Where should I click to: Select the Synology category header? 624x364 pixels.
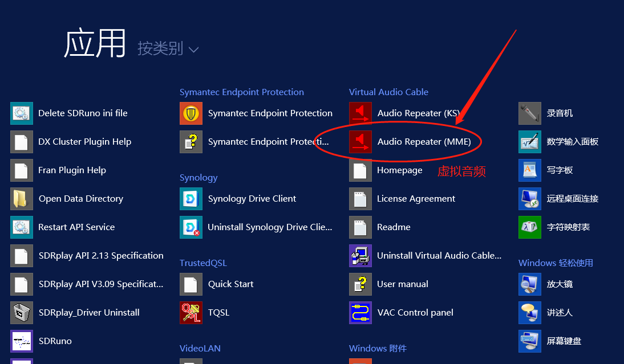198,178
